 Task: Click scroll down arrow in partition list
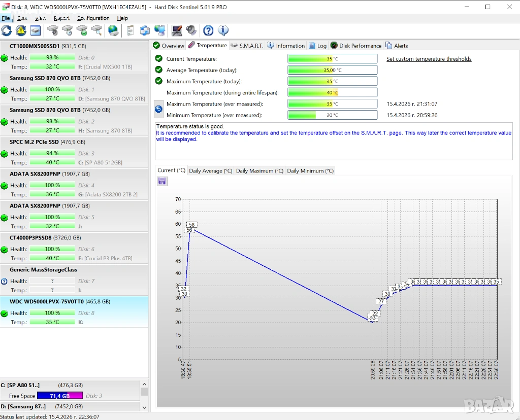pyautogui.click(x=144, y=407)
